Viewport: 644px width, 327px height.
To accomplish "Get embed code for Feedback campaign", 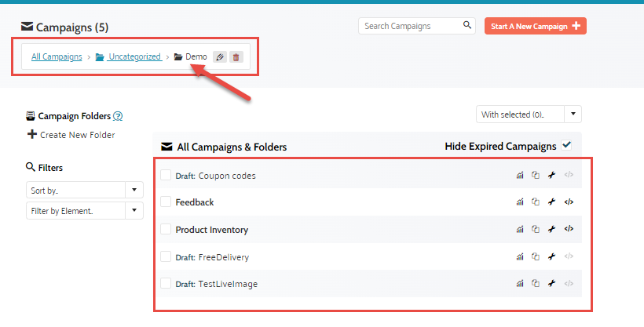I will coord(569,202).
